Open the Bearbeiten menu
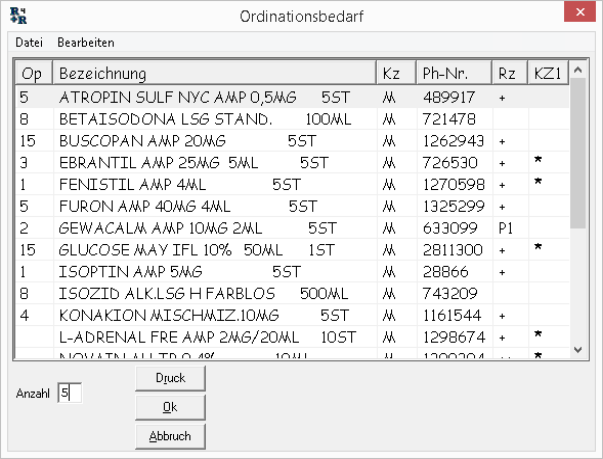The height and width of the screenshot is (459, 603). (x=86, y=42)
